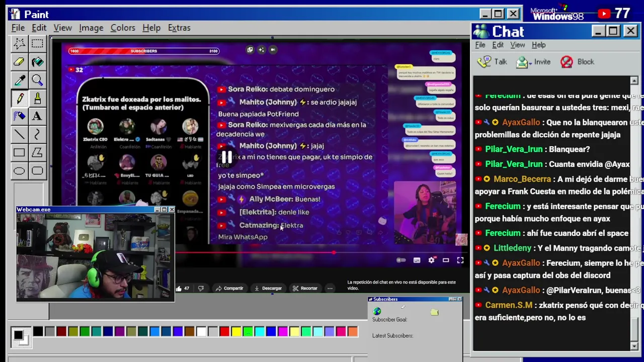Pick the red color swatch in palette

pyautogui.click(x=224, y=331)
